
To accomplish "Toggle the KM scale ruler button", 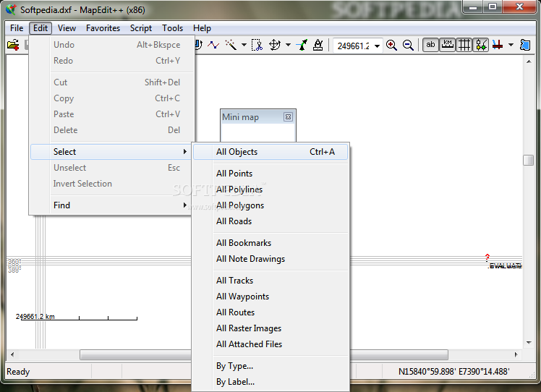I will coord(448,45).
